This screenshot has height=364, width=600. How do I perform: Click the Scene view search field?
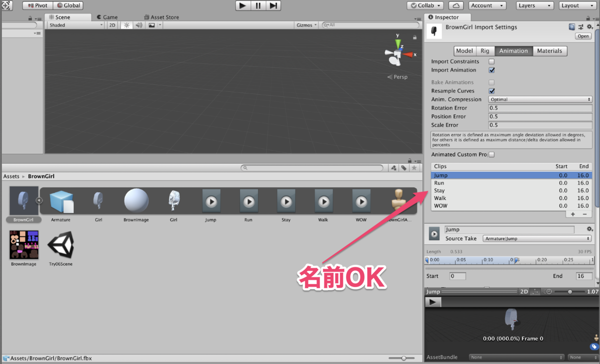[x=370, y=25]
